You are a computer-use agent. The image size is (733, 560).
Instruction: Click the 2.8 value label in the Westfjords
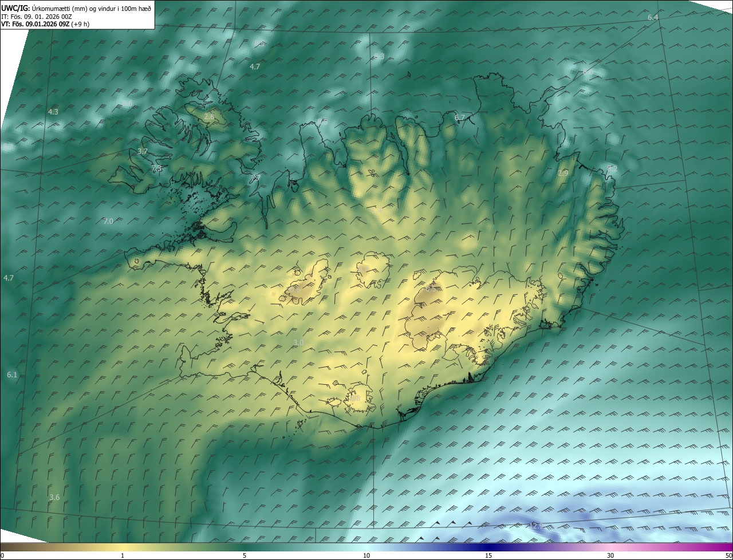[209, 117]
